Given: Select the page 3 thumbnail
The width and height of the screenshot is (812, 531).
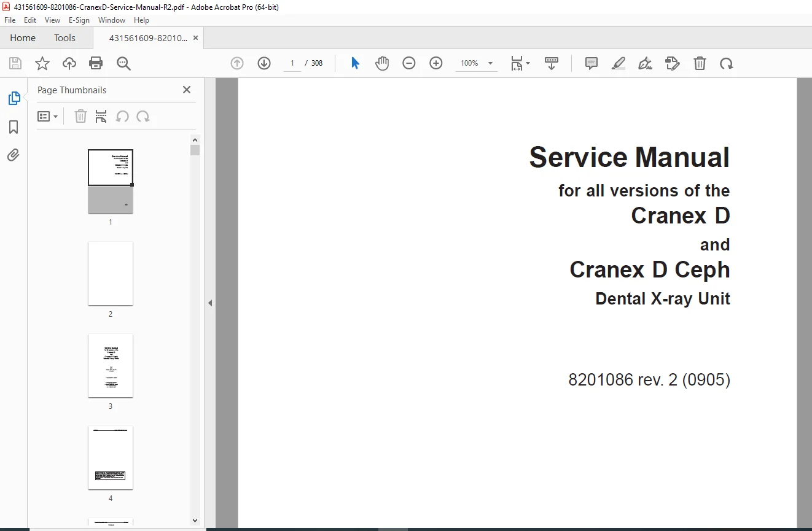Looking at the screenshot, I should point(111,365).
